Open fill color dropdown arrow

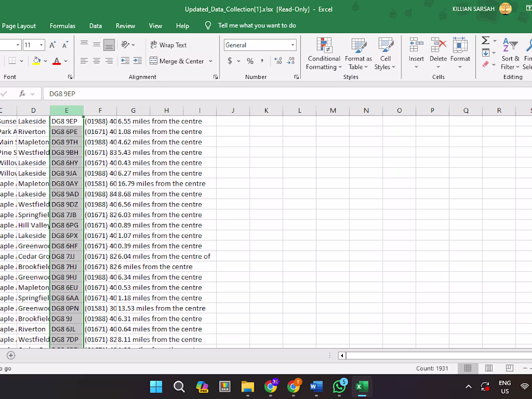[45, 61]
